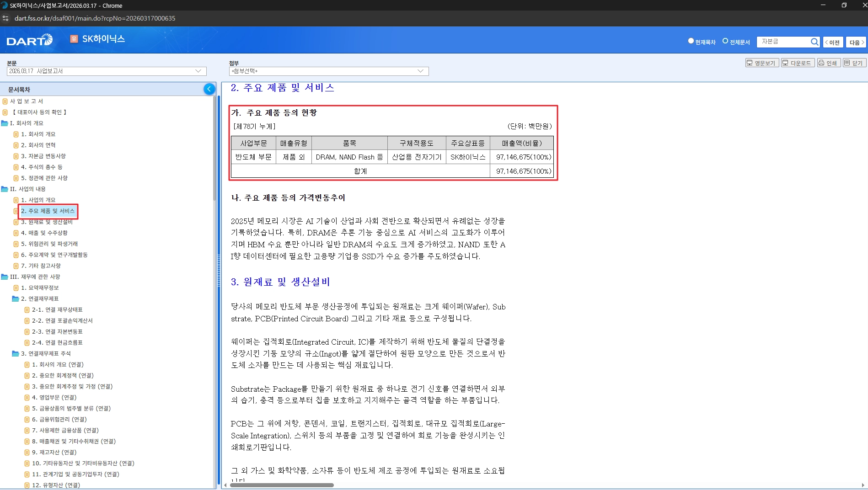
Task: Select 2. 주요 제품 및 서비스 in the outline
Action: (48, 211)
